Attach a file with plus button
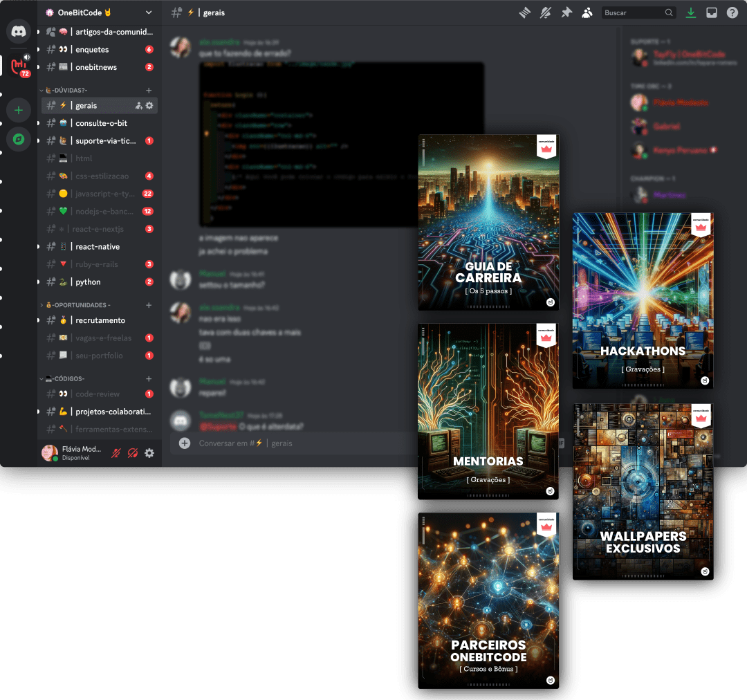Viewport: 747px width, 700px height. click(185, 443)
